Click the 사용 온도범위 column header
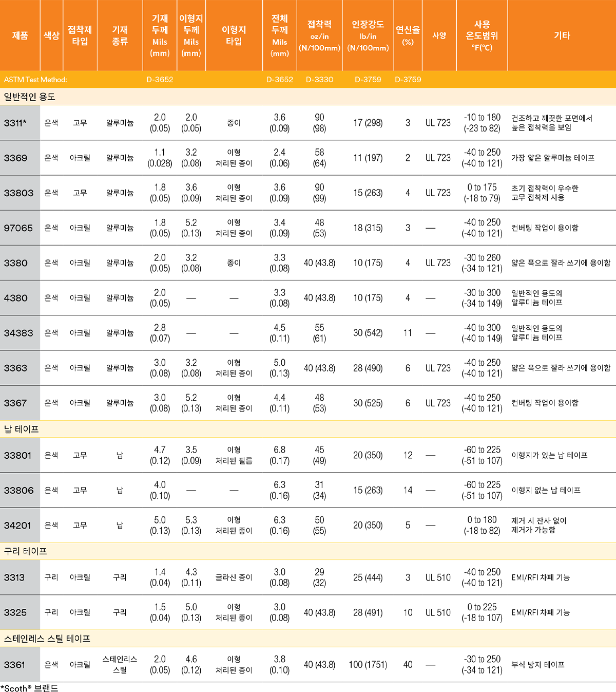Image resolution: width=616 pixels, height=692 pixels. pyautogui.click(x=482, y=35)
